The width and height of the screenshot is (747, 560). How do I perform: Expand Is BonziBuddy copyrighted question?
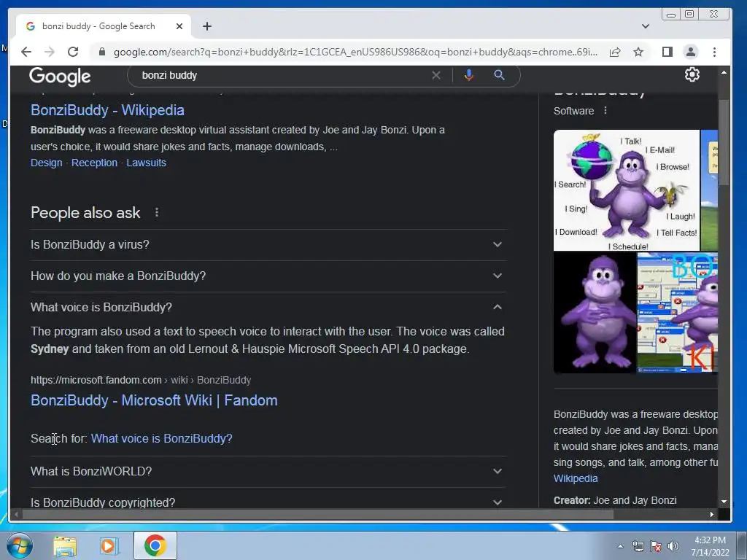click(x=268, y=502)
